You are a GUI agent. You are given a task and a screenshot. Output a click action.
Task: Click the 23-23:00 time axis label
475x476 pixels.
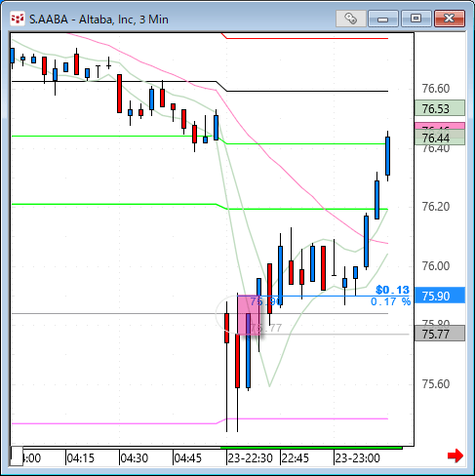pos(357,458)
